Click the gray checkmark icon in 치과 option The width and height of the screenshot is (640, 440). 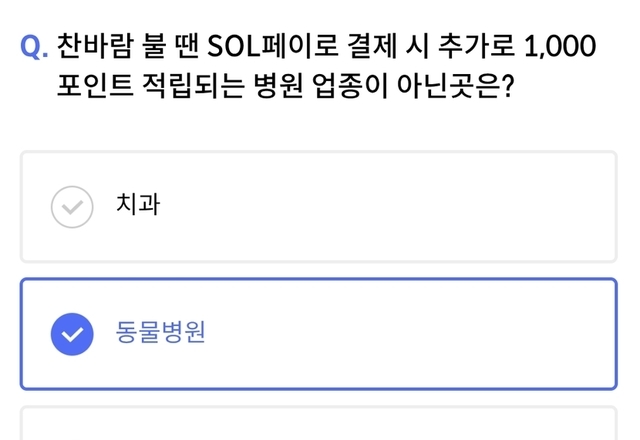click(70, 206)
